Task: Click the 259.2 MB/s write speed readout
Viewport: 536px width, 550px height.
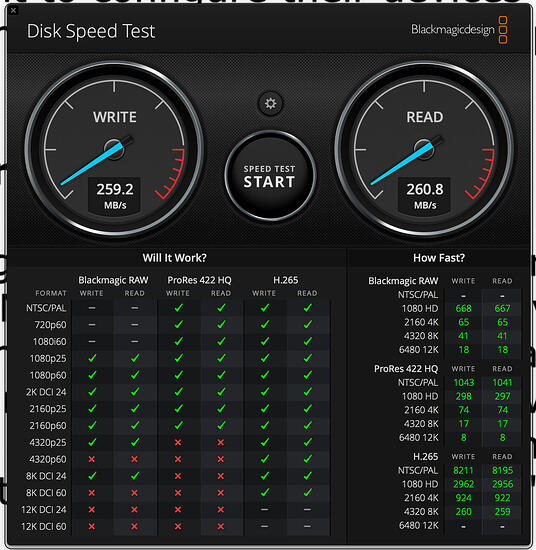Action: [x=115, y=195]
